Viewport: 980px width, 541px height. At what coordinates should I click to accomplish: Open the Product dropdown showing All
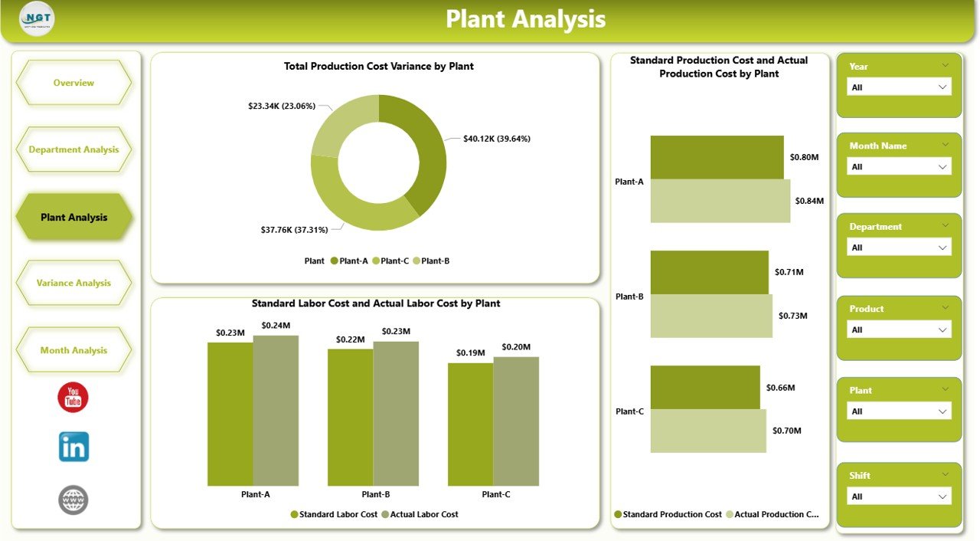[941, 329]
